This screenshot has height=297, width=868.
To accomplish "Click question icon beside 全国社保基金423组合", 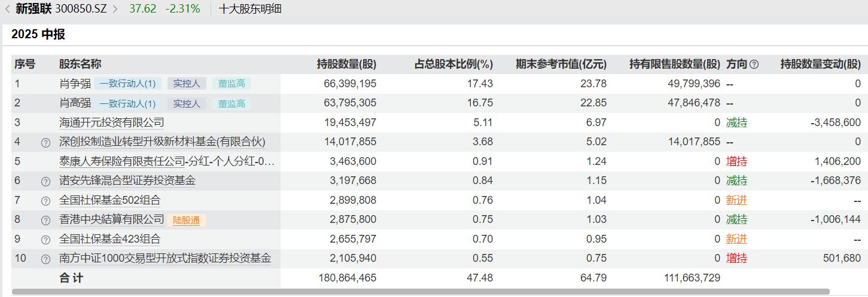I will click(x=45, y=240).
